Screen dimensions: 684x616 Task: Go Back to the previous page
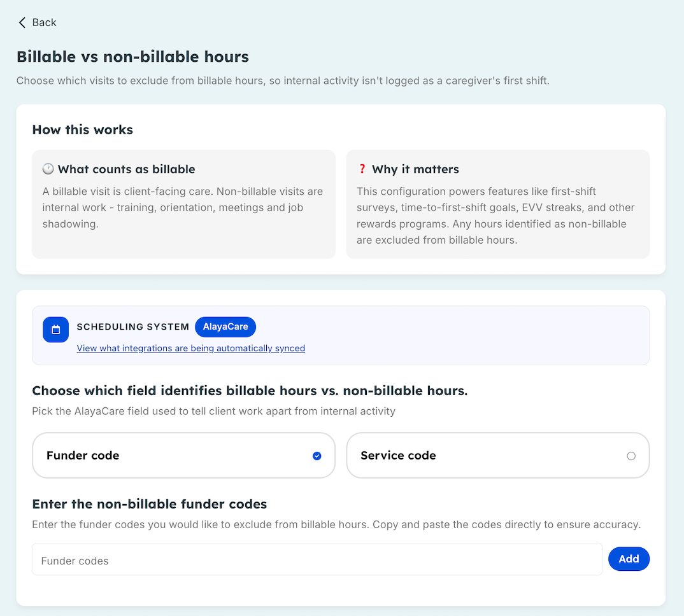coord(38,23)
